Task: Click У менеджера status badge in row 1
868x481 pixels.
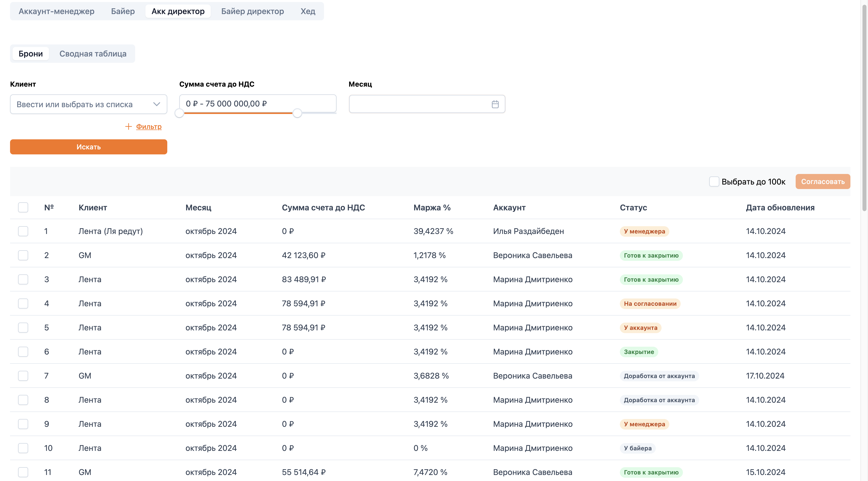Action: point(644,231)
